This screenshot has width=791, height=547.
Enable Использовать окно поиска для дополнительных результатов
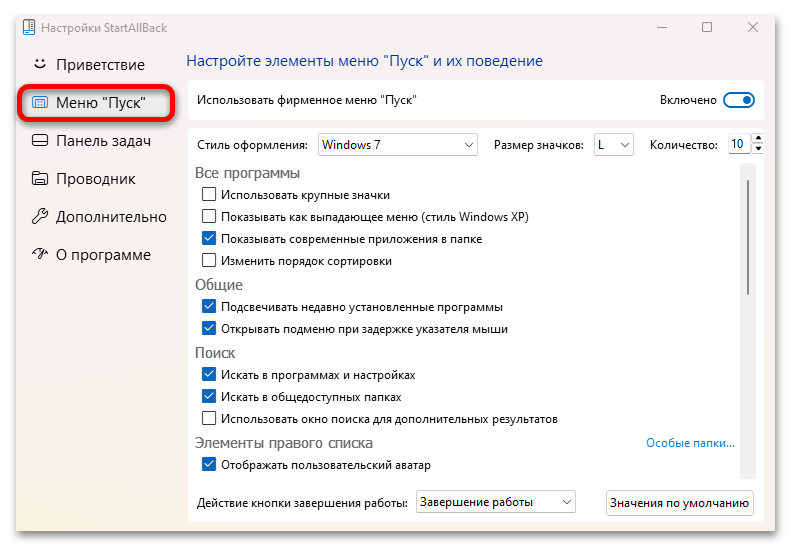(209, 418)
